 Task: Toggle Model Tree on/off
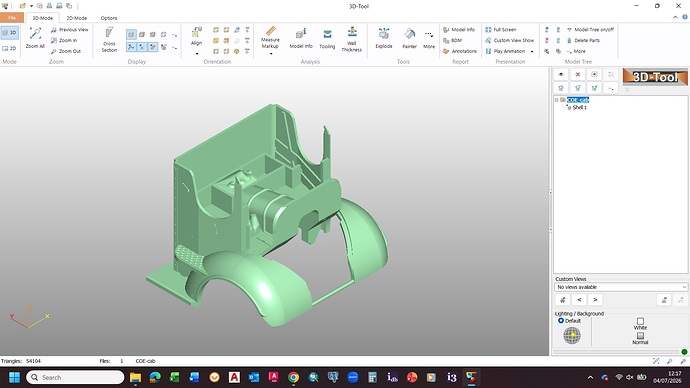590,29
